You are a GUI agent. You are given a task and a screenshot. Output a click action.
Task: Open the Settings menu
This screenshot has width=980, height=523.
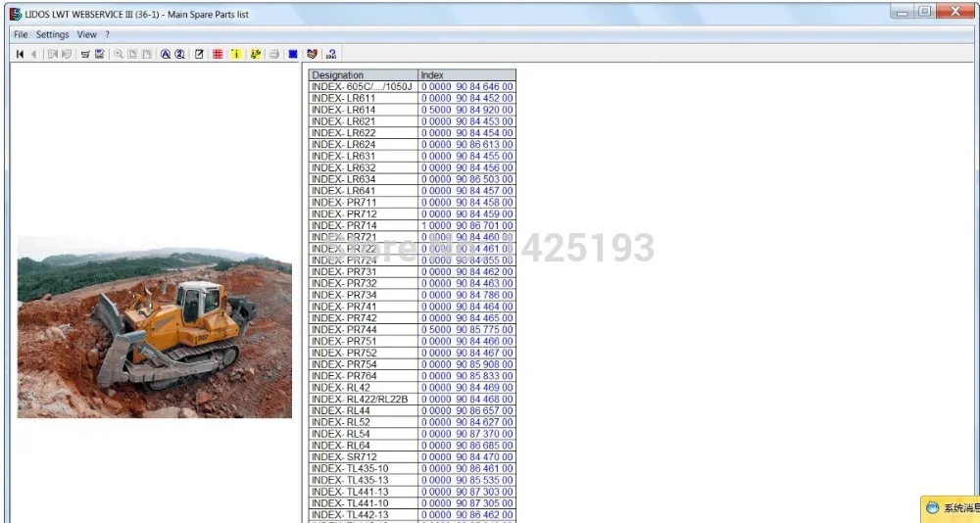(53, 34)
